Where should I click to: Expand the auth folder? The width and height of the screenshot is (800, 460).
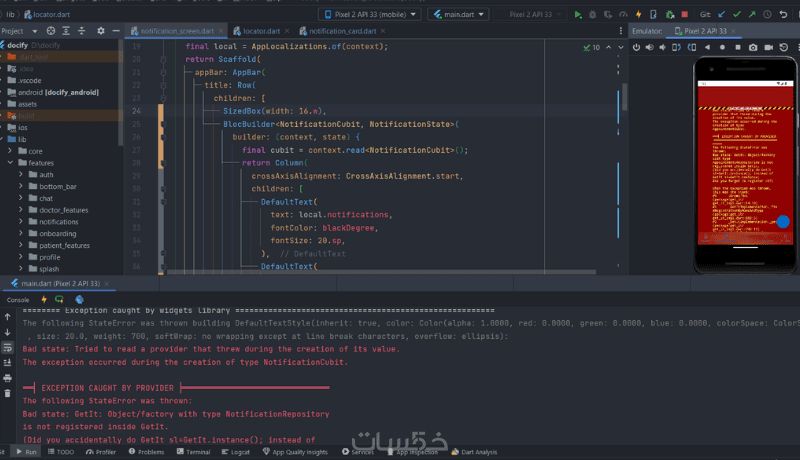tap(21, 174)
